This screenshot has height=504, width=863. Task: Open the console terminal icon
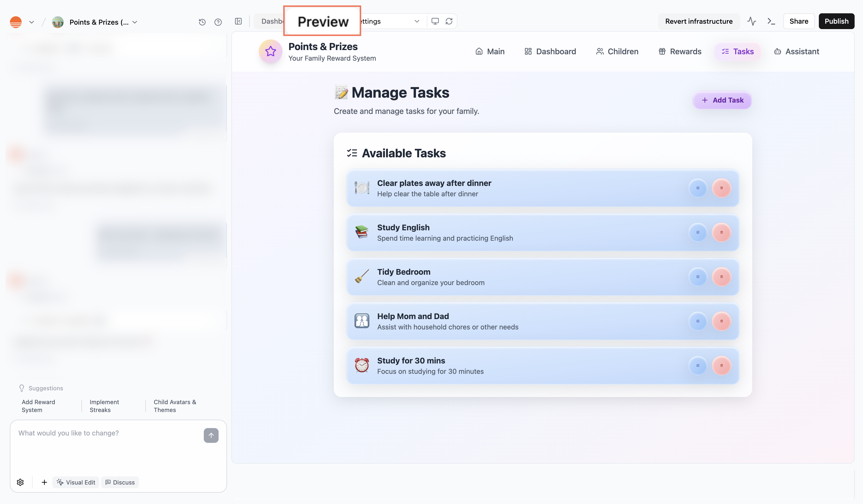click(771, 21)
